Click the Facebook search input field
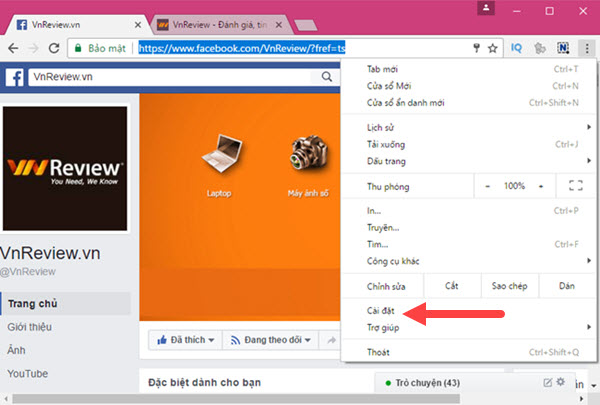This screenshot has width=600, height=405. [171, 77]
